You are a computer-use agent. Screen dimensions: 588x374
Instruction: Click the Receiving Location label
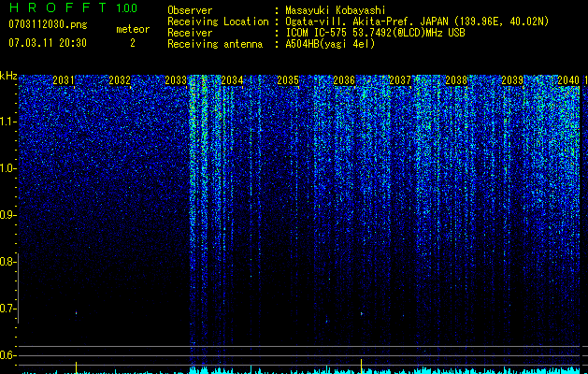pyautogui.click(x=218, y=22)
